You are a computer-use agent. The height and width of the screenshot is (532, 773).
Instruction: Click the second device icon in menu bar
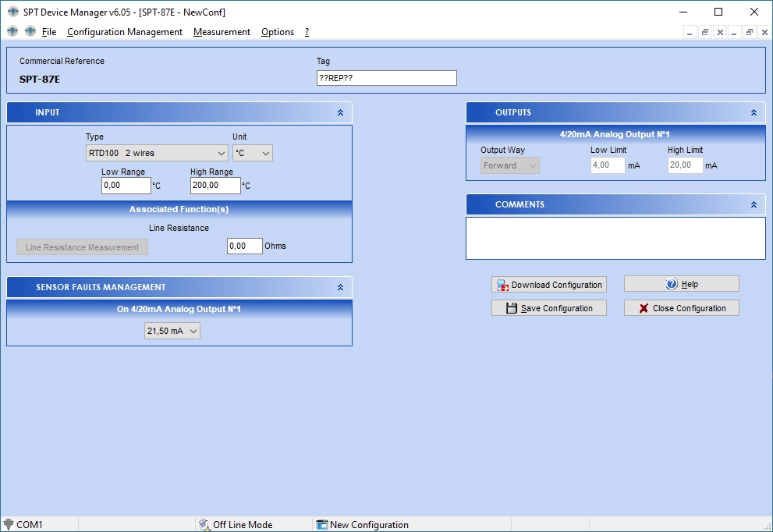30,31
